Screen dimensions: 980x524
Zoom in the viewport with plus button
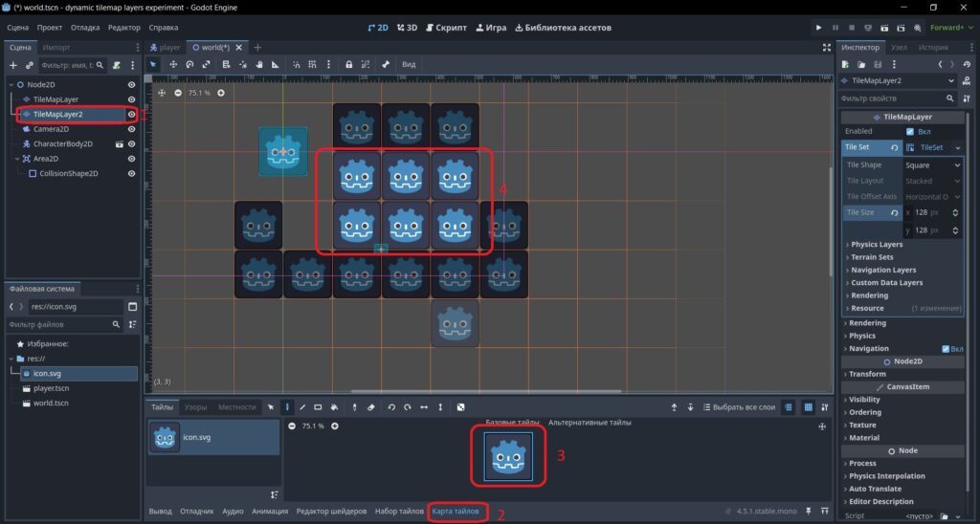221,93
